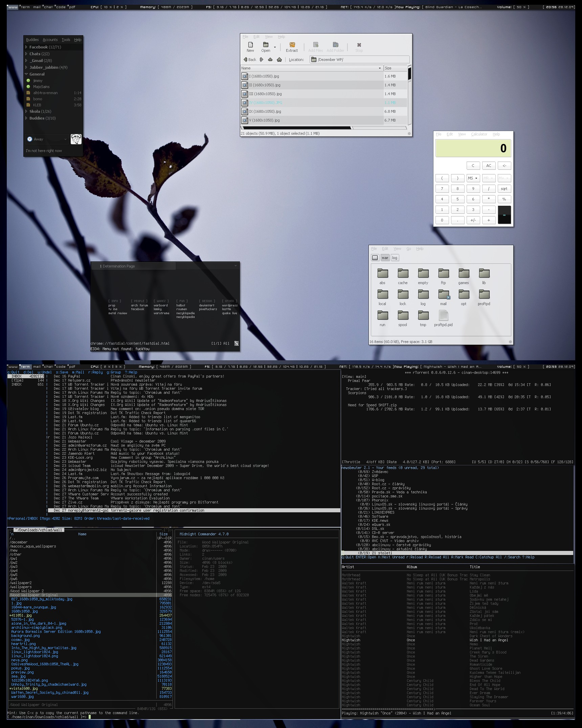Screen dimensions: 582x728
Task: Open the cache folder icon
Action: click(403, 273)
